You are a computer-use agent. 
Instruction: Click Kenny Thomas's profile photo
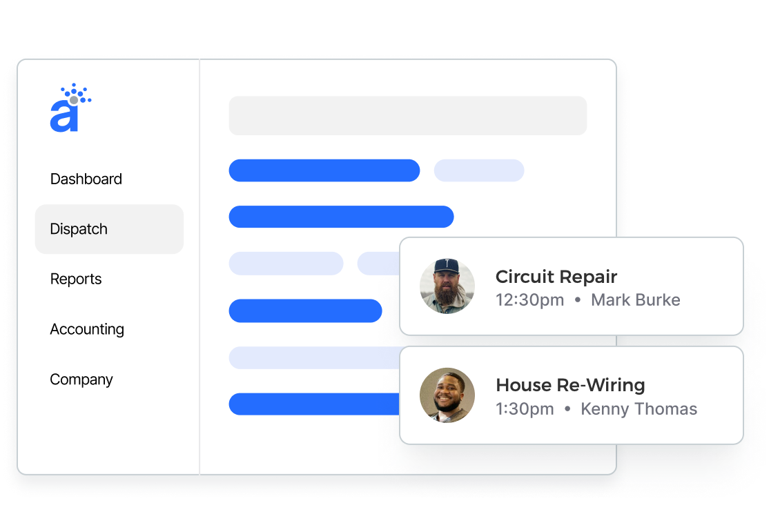(447, 395)
